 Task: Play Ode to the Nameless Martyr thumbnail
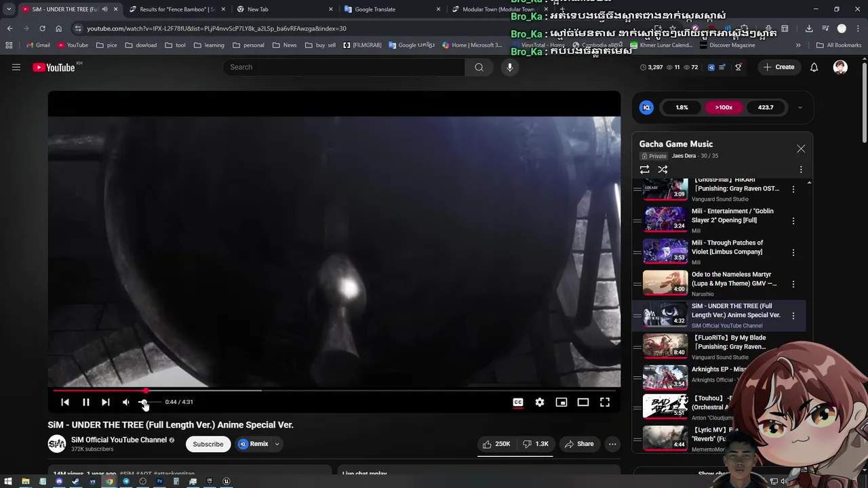tap(665, 283)
